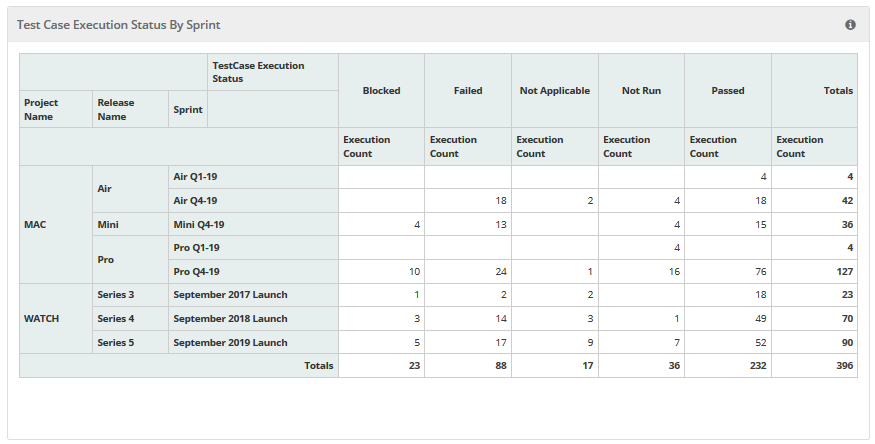Select the Series 4 release cell

pyautogui.click(x=131, y=318)
